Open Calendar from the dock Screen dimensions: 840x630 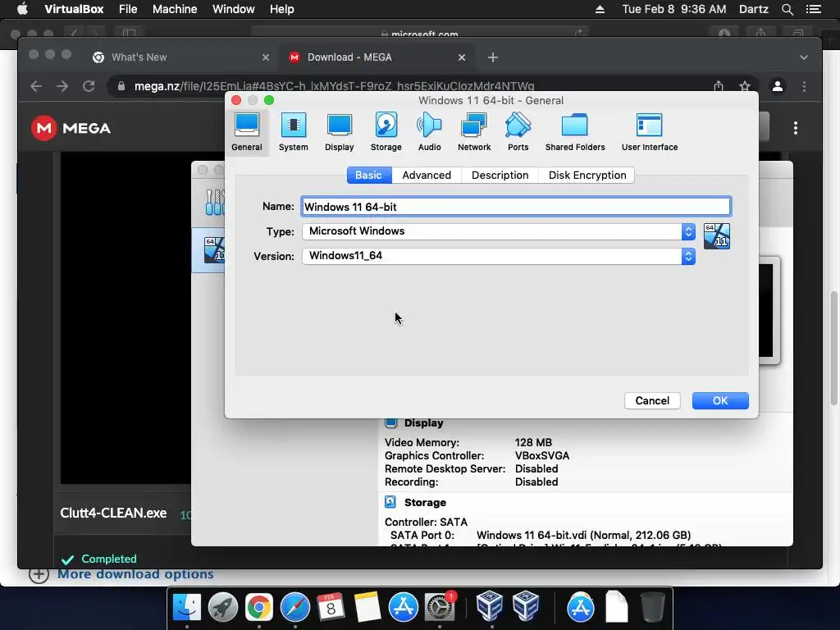pyautogui.click(x=331, y=608)
